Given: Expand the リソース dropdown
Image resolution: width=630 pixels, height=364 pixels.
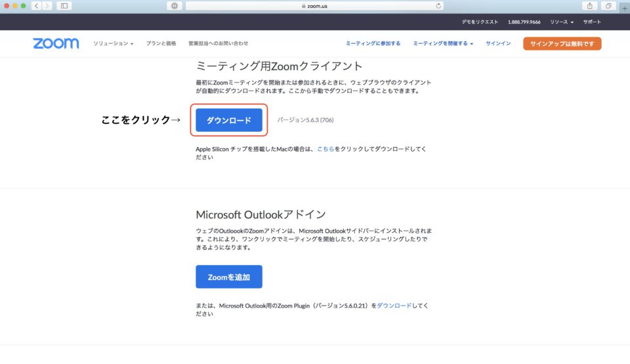Looking at the screenshot, I should click(562, 22).
